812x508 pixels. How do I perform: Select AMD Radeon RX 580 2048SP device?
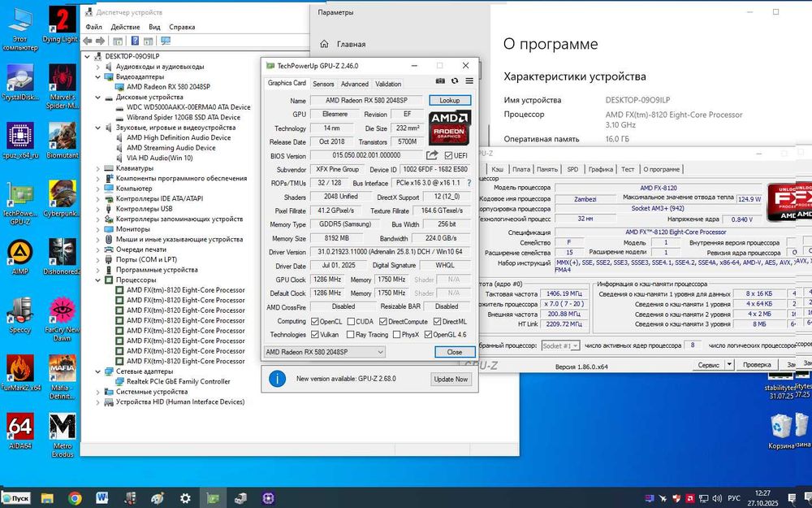tap(168, 87)
